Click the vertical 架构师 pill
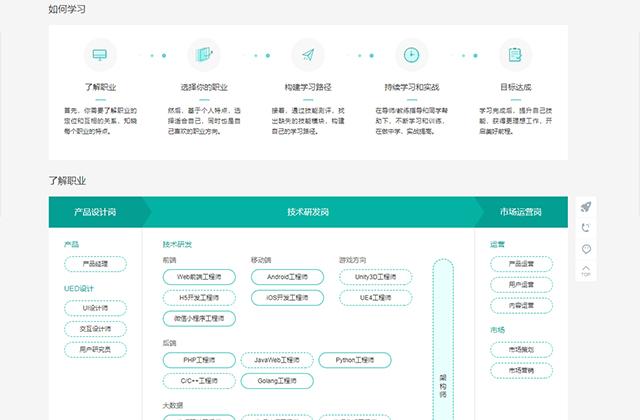640x420 pixels. point(443,340)
